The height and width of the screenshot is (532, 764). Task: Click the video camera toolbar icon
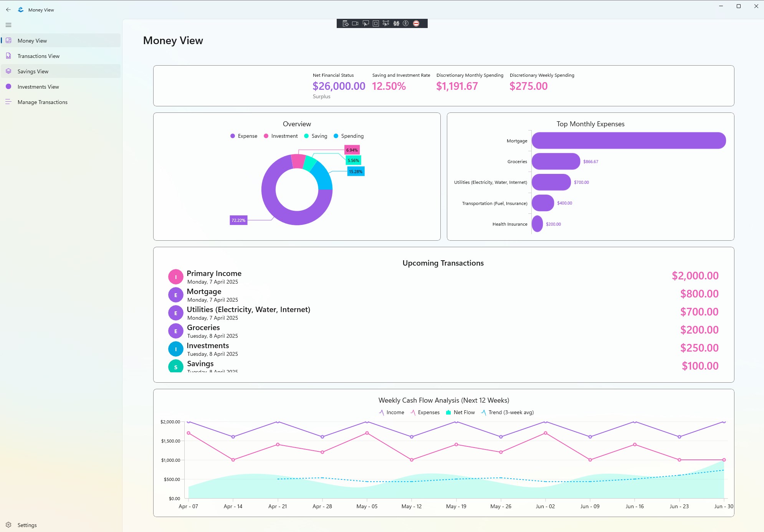[x=355, y=23]
